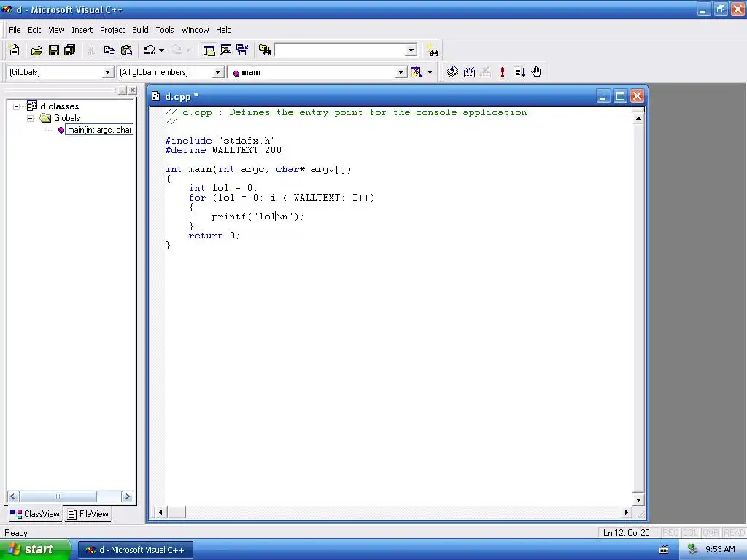Click inside the Find text input field
This screenshot has width=747, height=560.
tap(340, 50)
